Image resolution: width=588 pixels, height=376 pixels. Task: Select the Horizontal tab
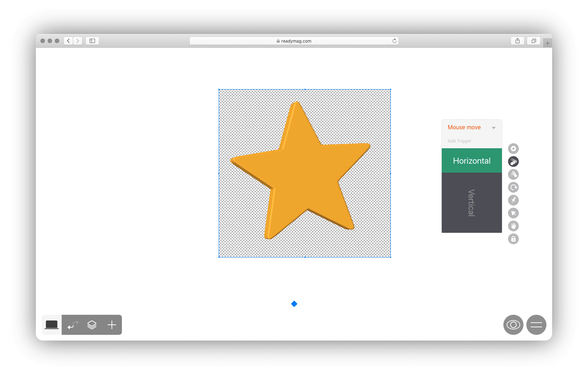click(471, 160)
